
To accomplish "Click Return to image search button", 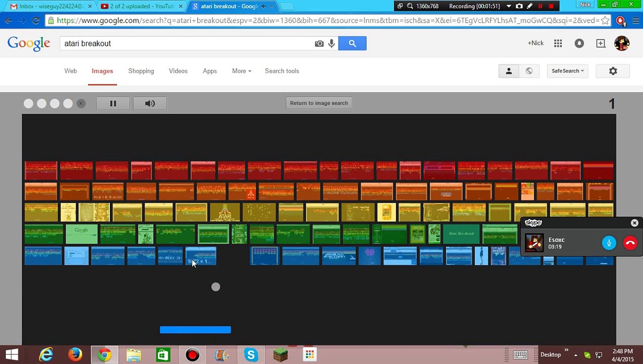I will (319, 103).
